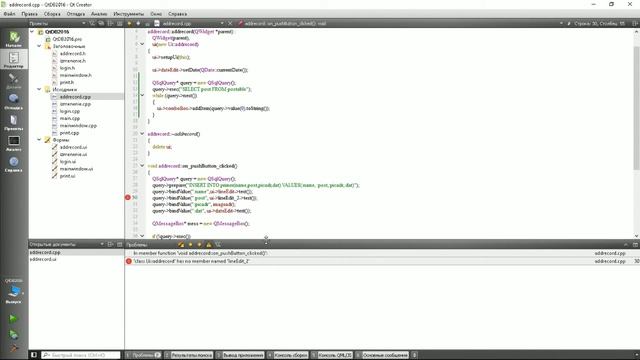Open the Сборка menu
The height and width of the screenshot is (360, 640).
[x=52, y=14]
